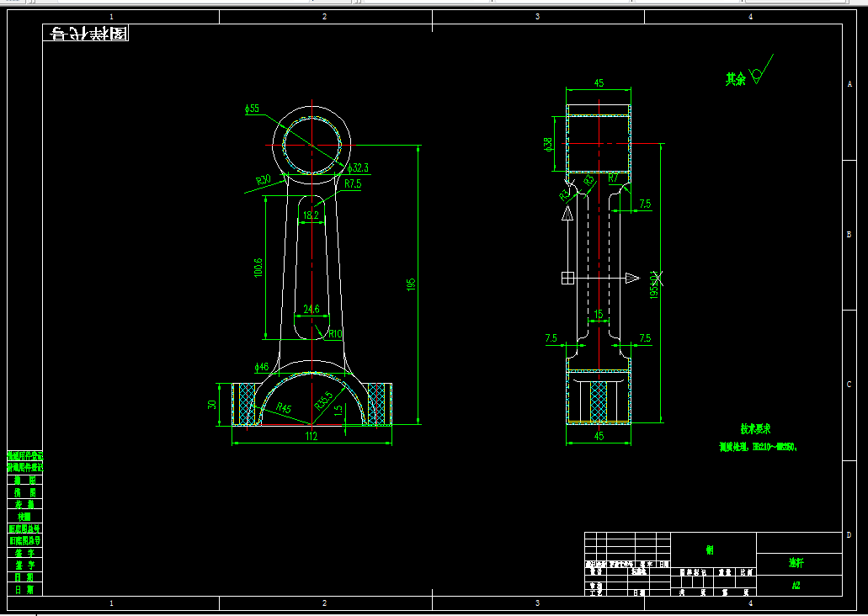Pick the R7 radius label in side view
Viewport: 868px width, 616px height.
(613, 178)
